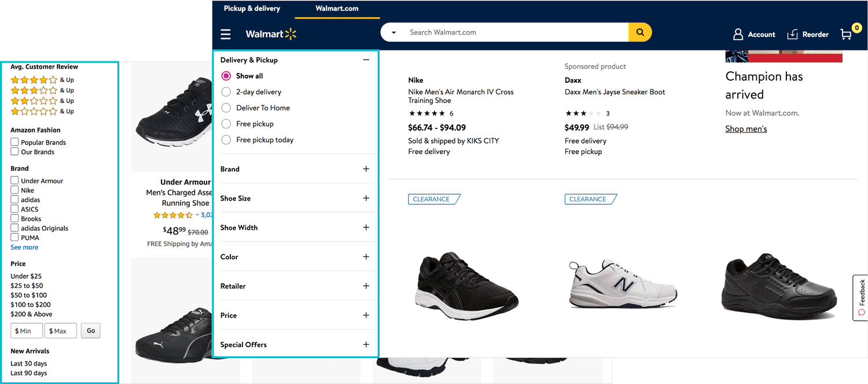This screenshot has height=384, width=868.
Task: Click the black ASICS clearance shoe image
Action: pos(467,287)
